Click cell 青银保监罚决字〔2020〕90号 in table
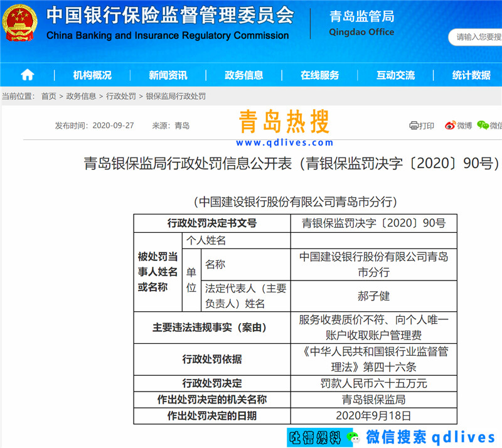502x448 pixels. [x=373, y=223]
